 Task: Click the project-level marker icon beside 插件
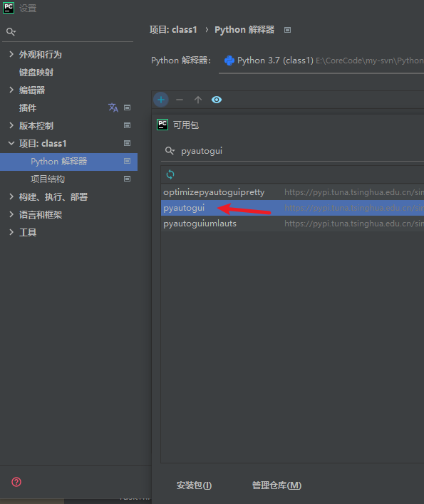pos(128,107)
